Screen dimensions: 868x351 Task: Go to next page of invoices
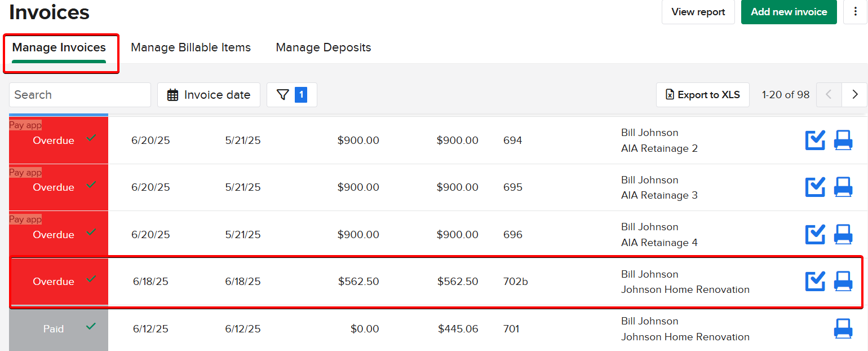click(854, 94)
